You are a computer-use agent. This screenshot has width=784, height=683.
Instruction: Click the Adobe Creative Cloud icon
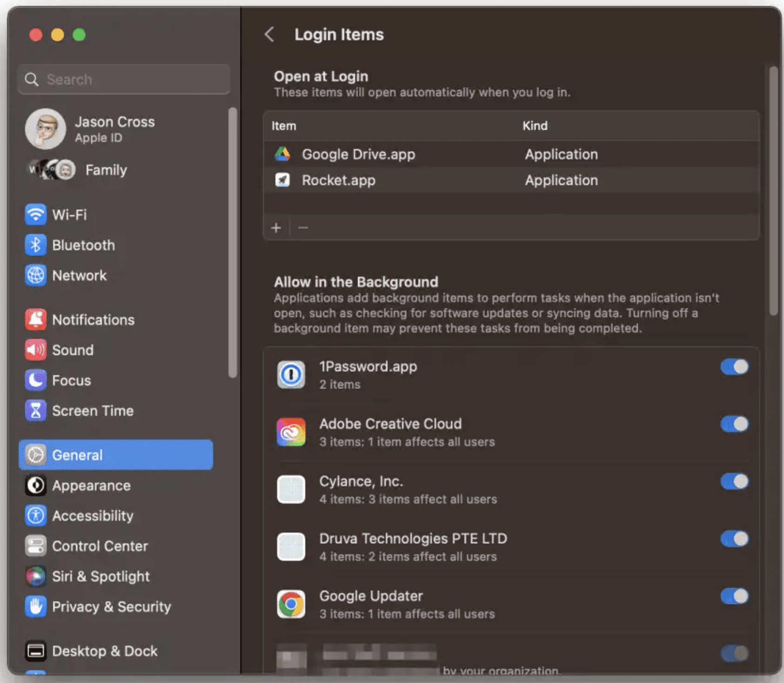[x=291, y=432]
